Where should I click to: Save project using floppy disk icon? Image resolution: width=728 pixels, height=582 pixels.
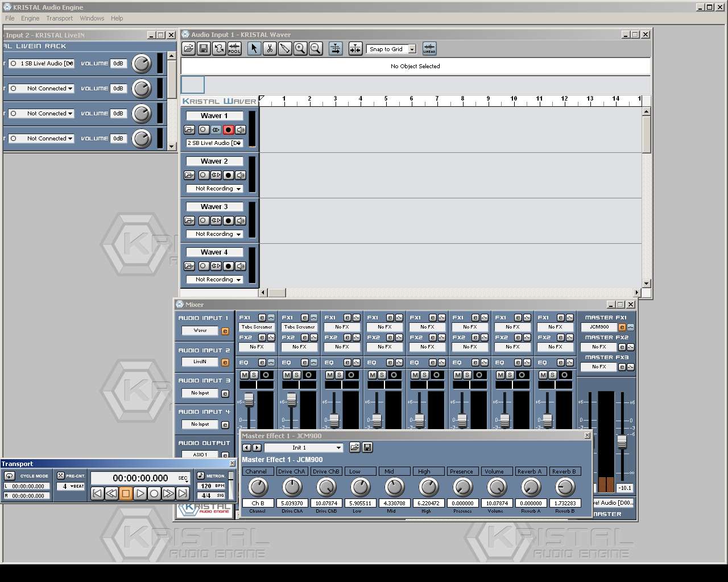[x=204, y=49]
